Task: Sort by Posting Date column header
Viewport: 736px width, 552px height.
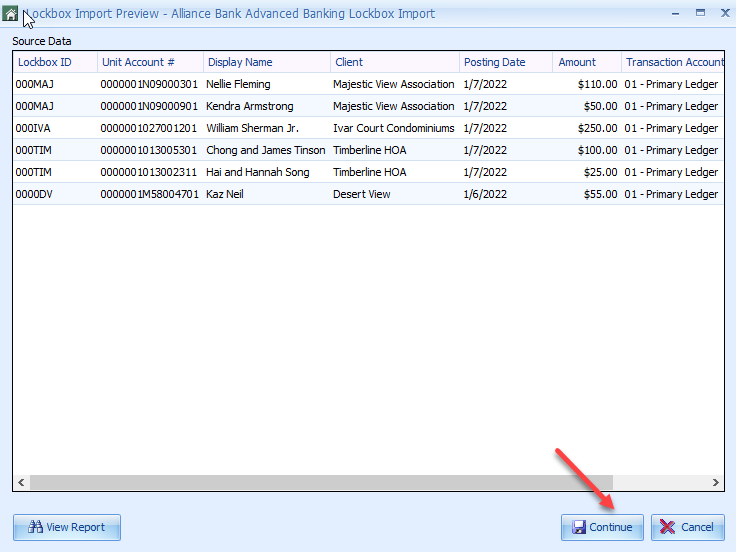Action: pyautogui.click(x=494, y=62)
